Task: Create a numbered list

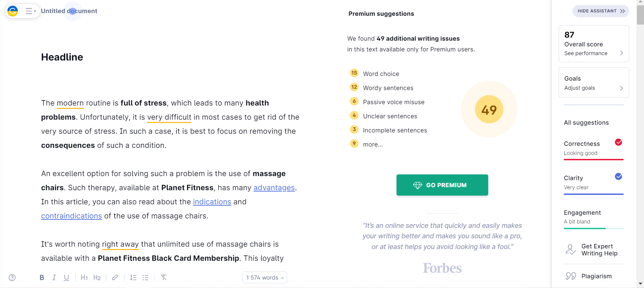Action: click(x=133, y=278)
